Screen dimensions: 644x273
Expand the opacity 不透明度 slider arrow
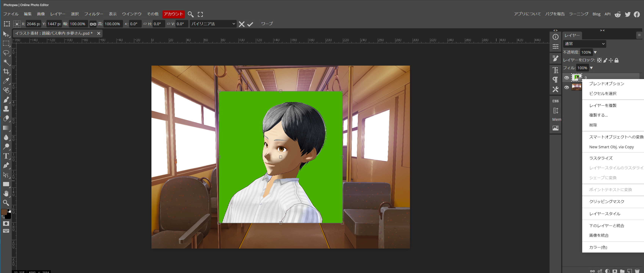click(595, 52)
